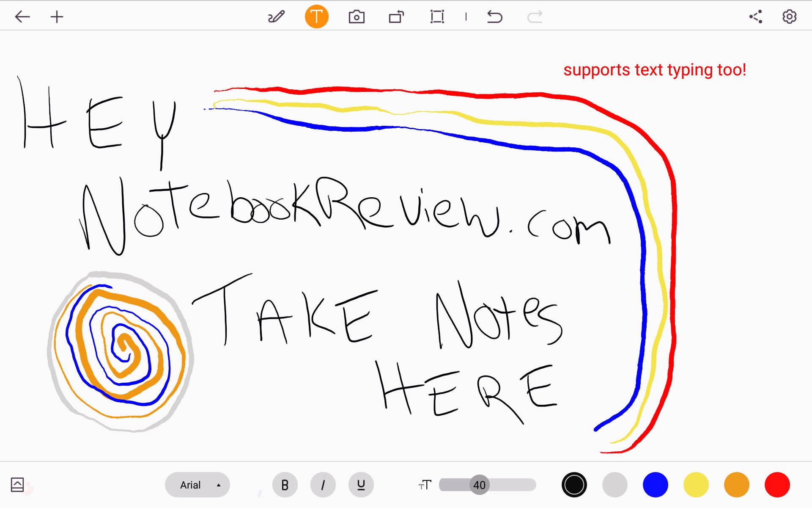This screenshot has width=812, height=508.
Task: Toggle italic text formatting
Action: 323,485
